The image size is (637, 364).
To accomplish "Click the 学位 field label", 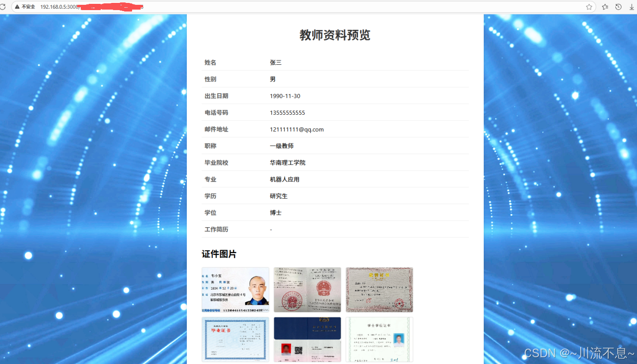I will [210, 213].
